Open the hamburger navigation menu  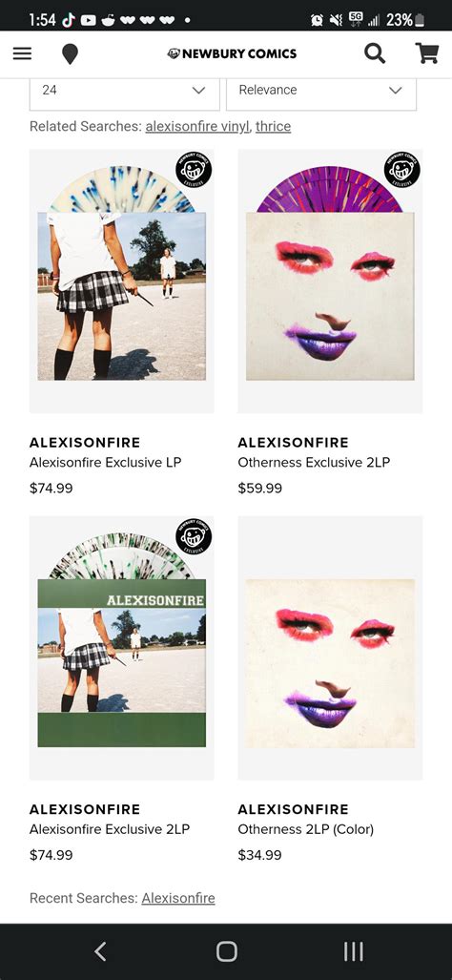pos(22,53)
